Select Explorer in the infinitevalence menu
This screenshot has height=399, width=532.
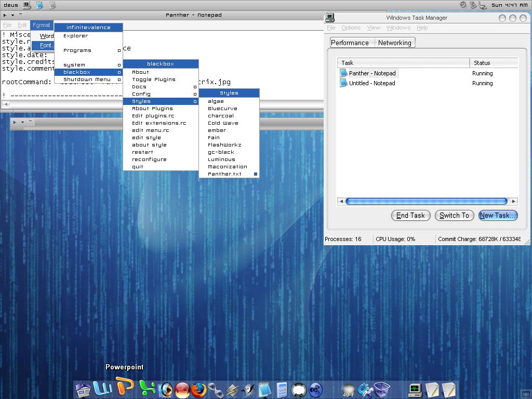88,36
